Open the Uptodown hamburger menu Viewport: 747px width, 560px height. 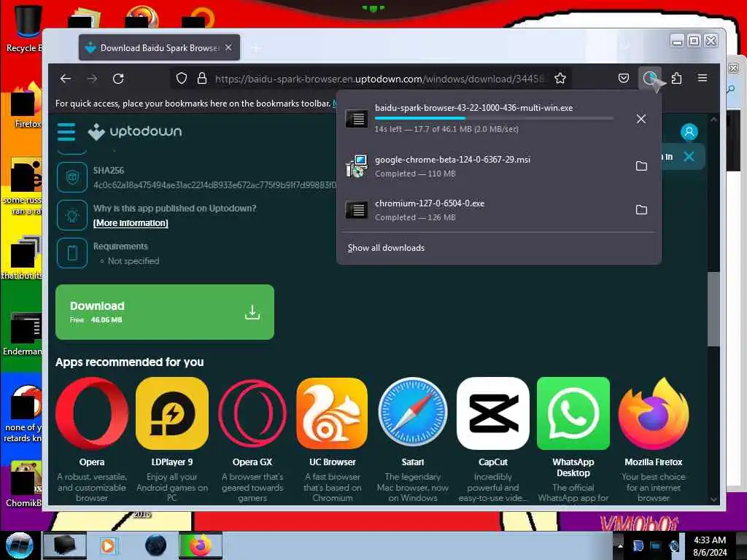coord(66,132)
